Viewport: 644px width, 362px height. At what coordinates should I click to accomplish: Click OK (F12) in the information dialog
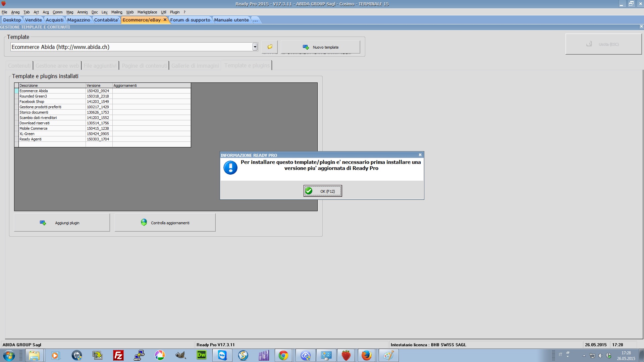click(x=323, y=191)
